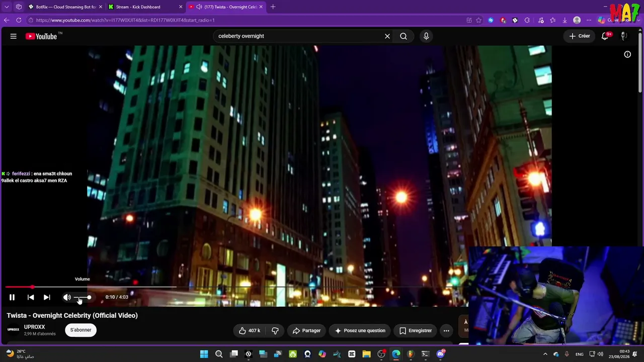Open the browser Extensions puzzle icon
Screen dimensions: 644x362
(527, 20)
